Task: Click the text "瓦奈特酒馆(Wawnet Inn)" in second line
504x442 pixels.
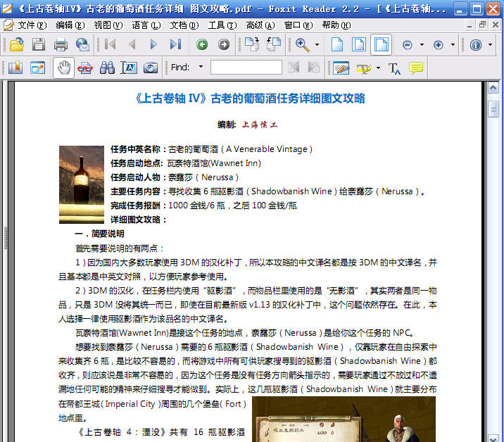Action: [214, 163]
